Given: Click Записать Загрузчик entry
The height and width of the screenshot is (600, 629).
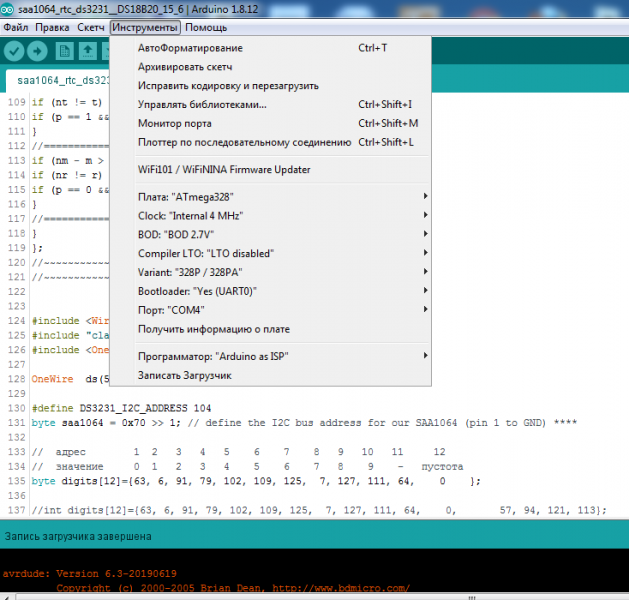Looking at the screenshot, I should (270, 375).
